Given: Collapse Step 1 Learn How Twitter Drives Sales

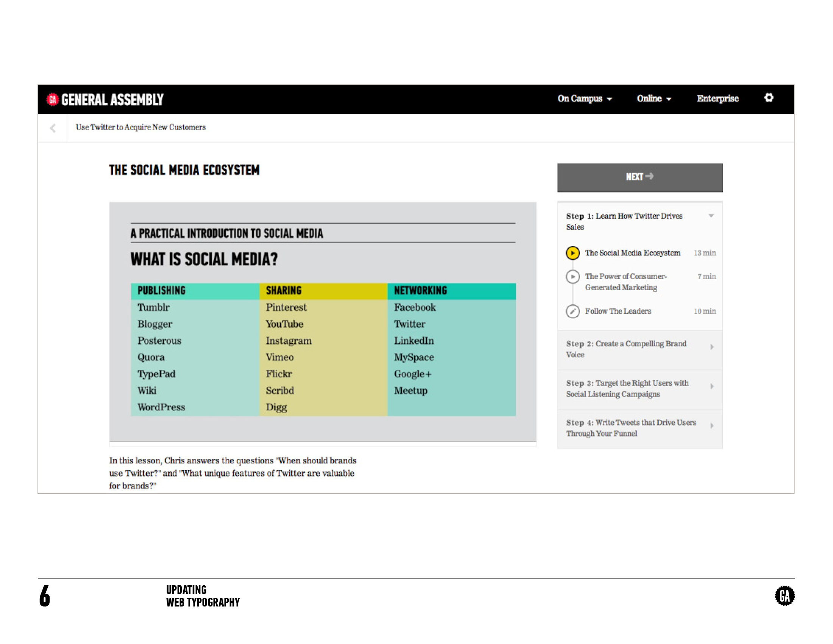Looking at the screenshot, I should [x=711, y=216].
